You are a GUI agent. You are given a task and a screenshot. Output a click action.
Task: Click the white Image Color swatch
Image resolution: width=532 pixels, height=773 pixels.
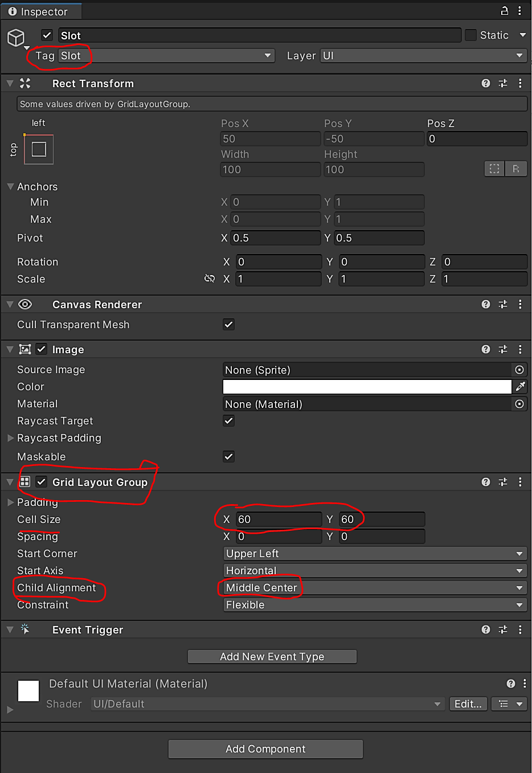pyautogui.click(x=367, y=387)
